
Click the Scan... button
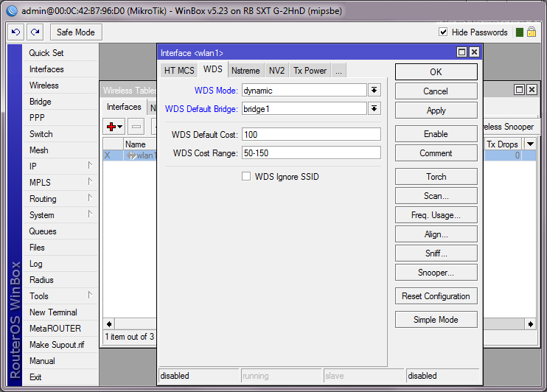point(436,196)
